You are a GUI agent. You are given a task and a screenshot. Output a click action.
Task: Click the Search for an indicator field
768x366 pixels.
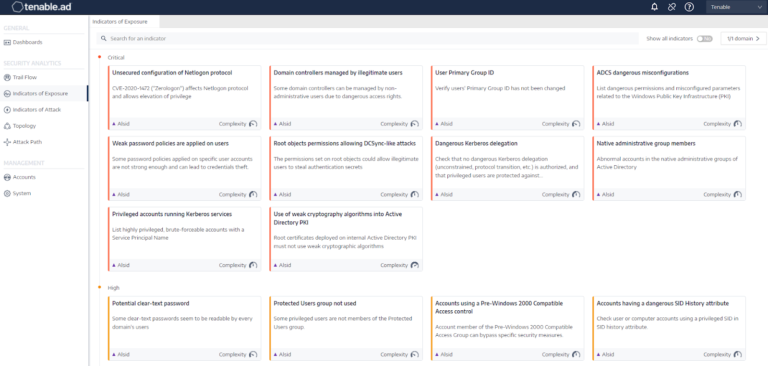tap(368, 38)
